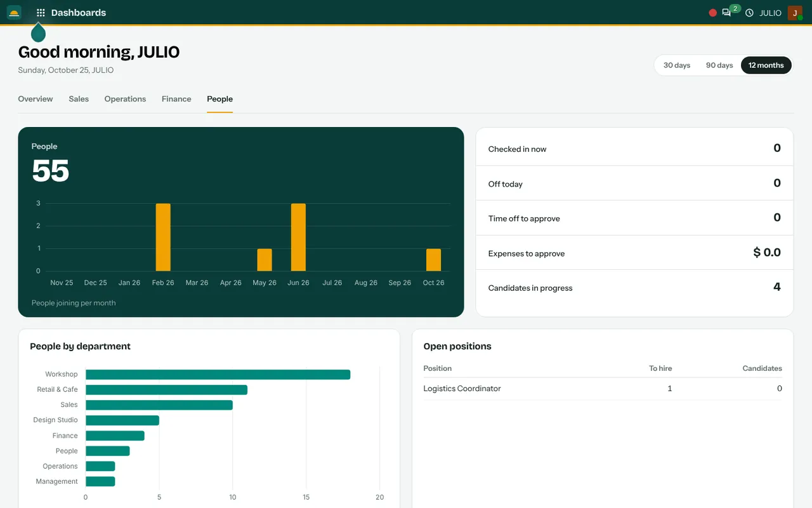This screenshot has height=508, width=812.
Task: Click the Candidates in progress count 4
Action: click(777, 287)
